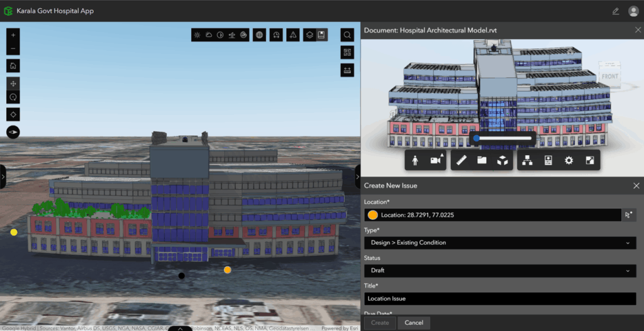
Task: Open the basemap globe tool
Action: click(259, 35)
